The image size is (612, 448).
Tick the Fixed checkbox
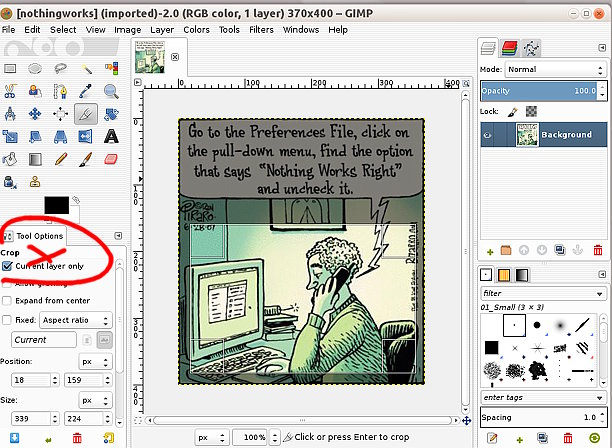pyautogui.click(x=7, y=320)
